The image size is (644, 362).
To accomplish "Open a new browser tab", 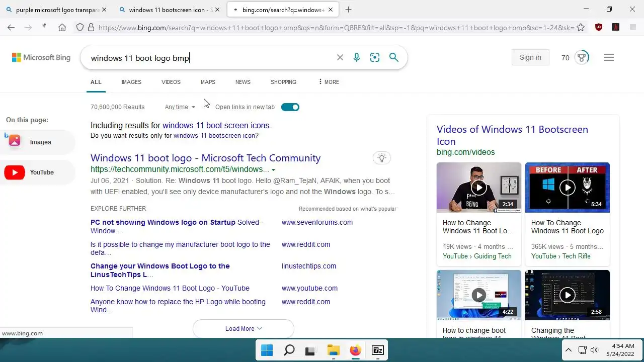I will click(348, 10).
